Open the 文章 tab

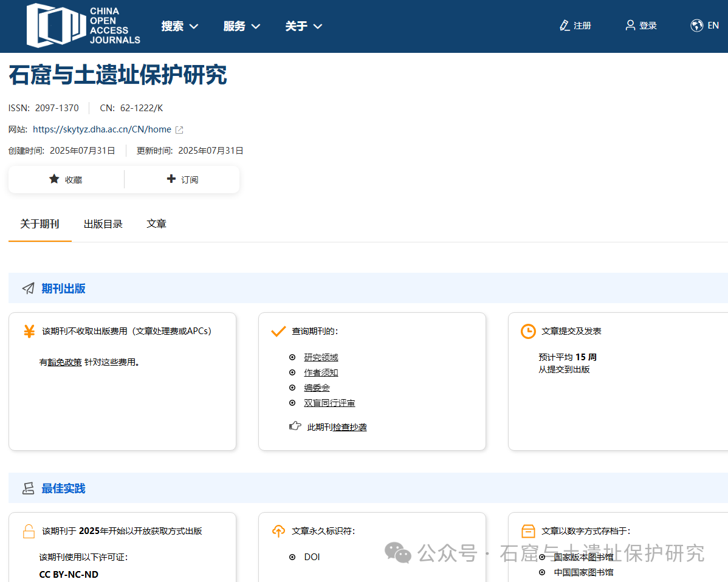click(x=156, y=224)
